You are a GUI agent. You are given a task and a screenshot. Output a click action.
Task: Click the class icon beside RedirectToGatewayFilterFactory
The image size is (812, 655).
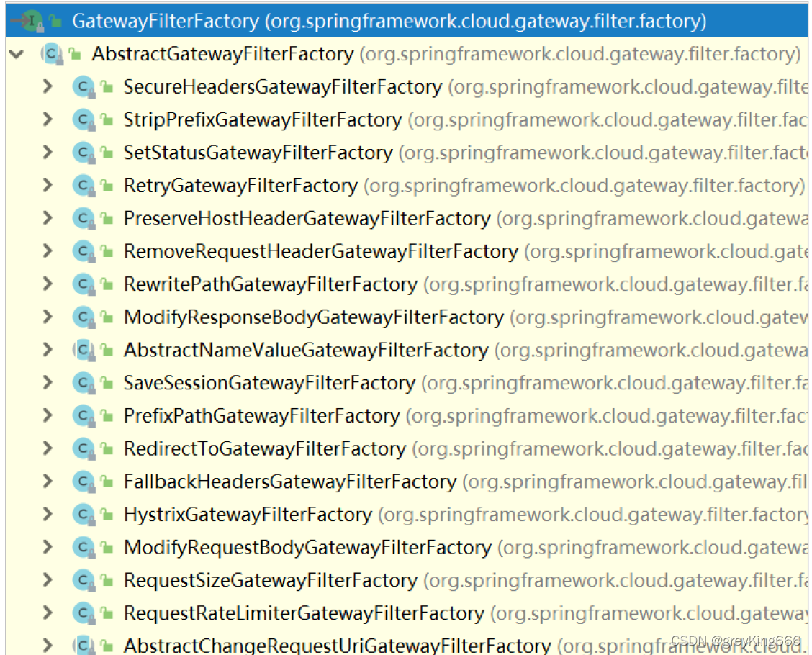84,448
